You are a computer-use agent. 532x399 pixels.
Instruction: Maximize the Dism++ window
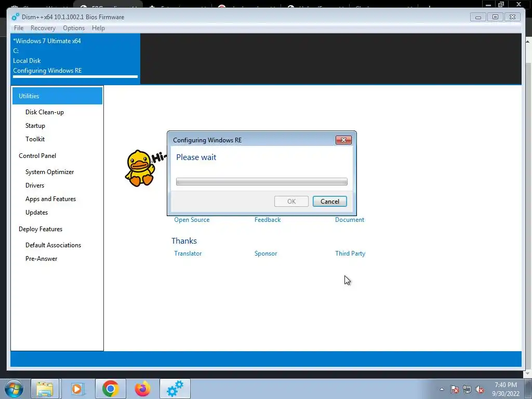point(495,17)
